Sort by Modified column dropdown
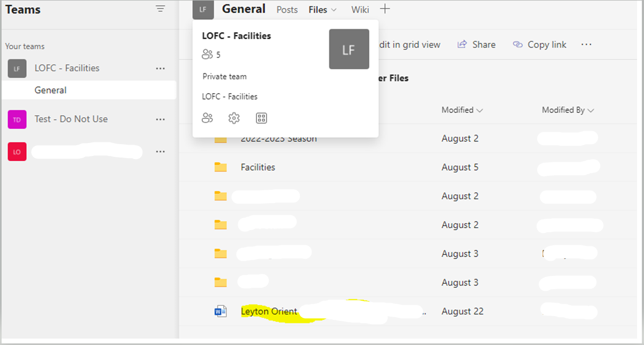 pyautogui.click(x=462, y=110)
